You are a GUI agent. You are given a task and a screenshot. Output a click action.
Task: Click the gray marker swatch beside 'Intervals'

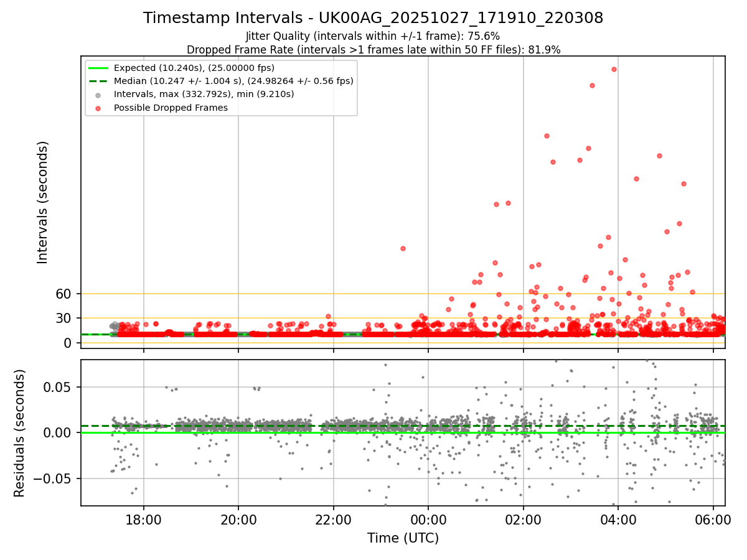tap(98, 95)
